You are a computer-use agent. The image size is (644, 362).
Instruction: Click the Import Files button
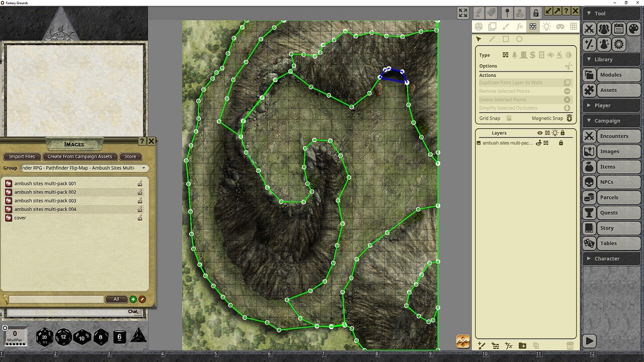pos(22,156)
